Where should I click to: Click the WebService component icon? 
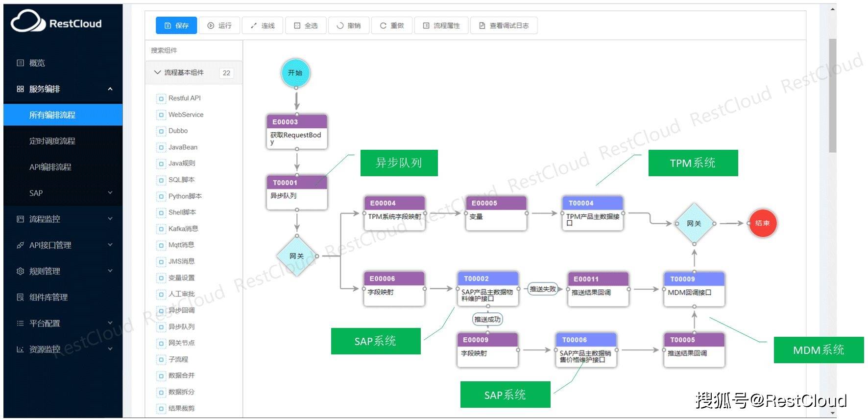click(x=161, y=115)
